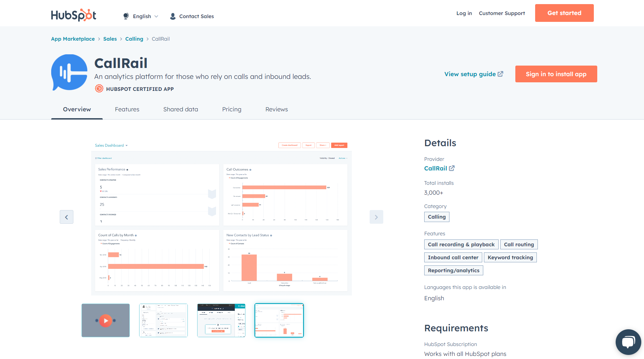The width and height of the screenshot is (644, 359).
Task: Open the Reviews tab
Action: pos(276,109)
